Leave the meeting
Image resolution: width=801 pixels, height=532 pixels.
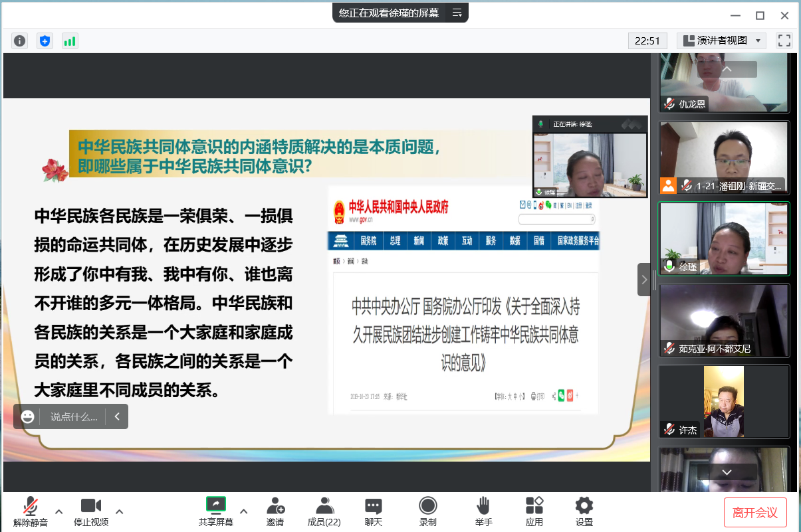click(x=755, y=513)
